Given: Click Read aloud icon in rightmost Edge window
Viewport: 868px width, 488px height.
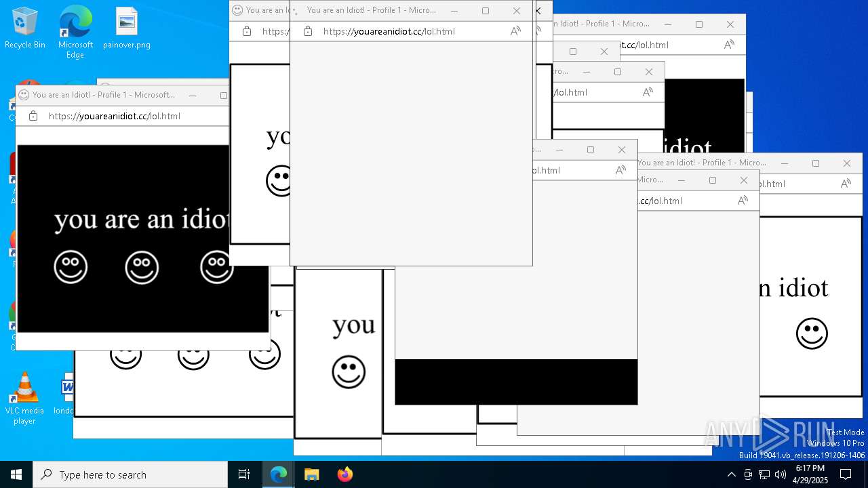Looking at the screenshot, I should [846, 184].
